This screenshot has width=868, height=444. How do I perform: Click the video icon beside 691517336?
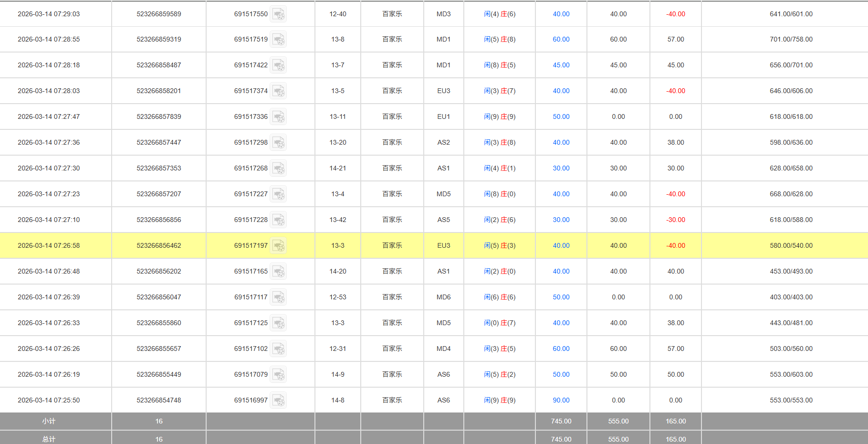click(279, 116)
